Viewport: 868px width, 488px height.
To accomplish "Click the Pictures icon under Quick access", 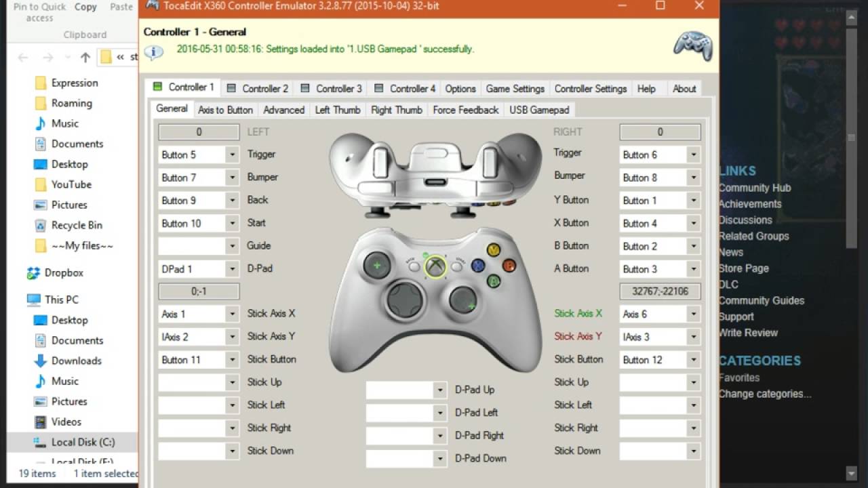I will [40, 205].
